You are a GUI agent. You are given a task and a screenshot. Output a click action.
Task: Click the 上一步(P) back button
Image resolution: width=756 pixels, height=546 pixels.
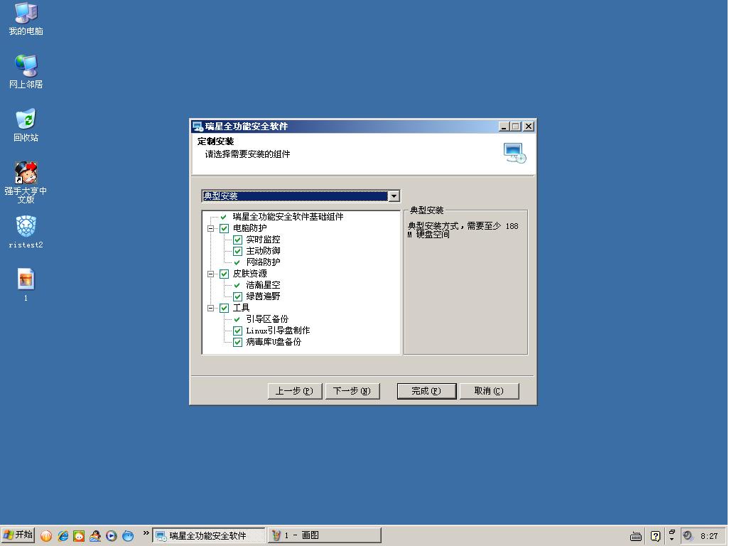point(295,391)
